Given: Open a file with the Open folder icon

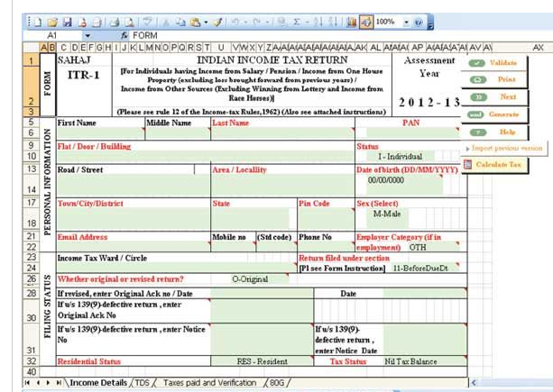Looking at the screenshot, I should tap(52, 22).
